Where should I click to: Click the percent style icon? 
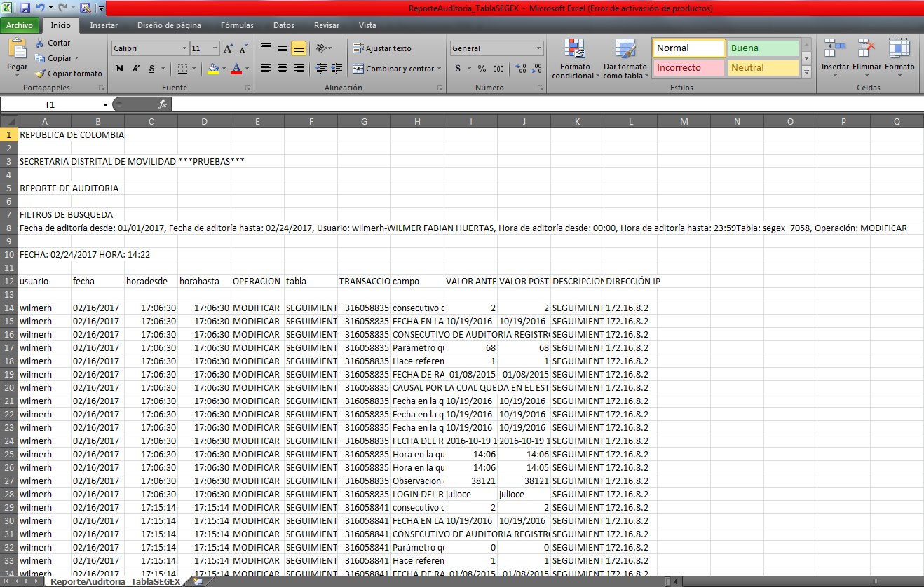coord(482,69)
